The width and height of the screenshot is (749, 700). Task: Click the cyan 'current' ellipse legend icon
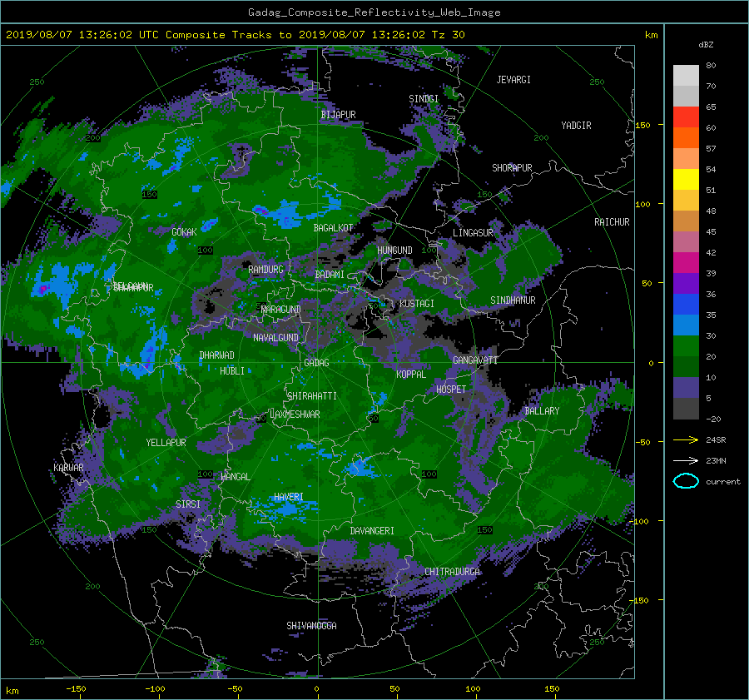(x=686, y=481)
